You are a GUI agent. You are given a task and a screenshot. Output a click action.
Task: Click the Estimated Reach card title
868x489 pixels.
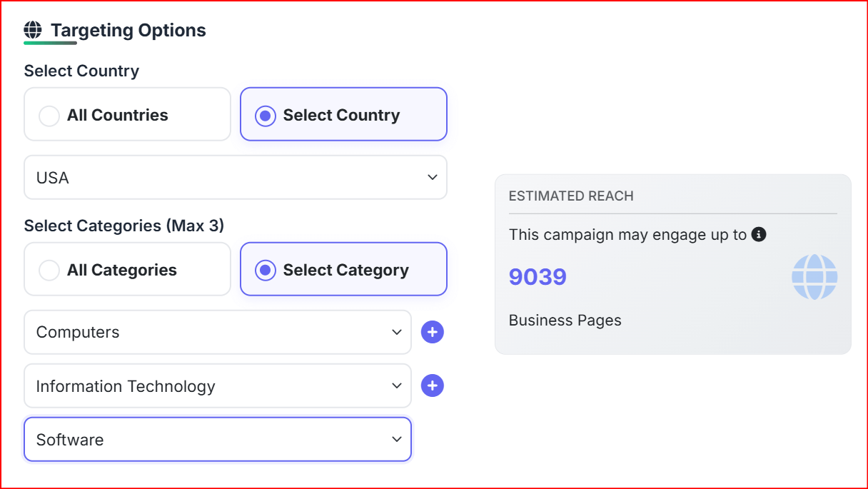point(571,196)
